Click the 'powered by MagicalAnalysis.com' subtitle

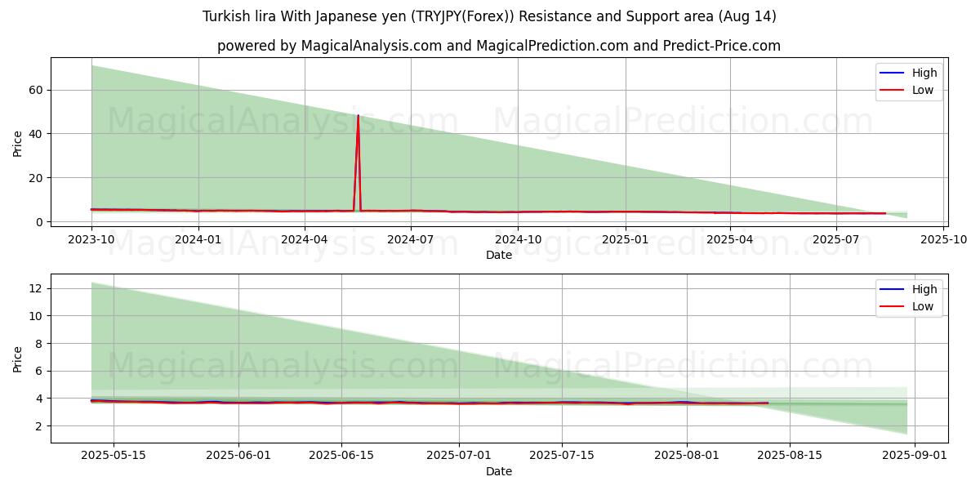click(499, 46)
